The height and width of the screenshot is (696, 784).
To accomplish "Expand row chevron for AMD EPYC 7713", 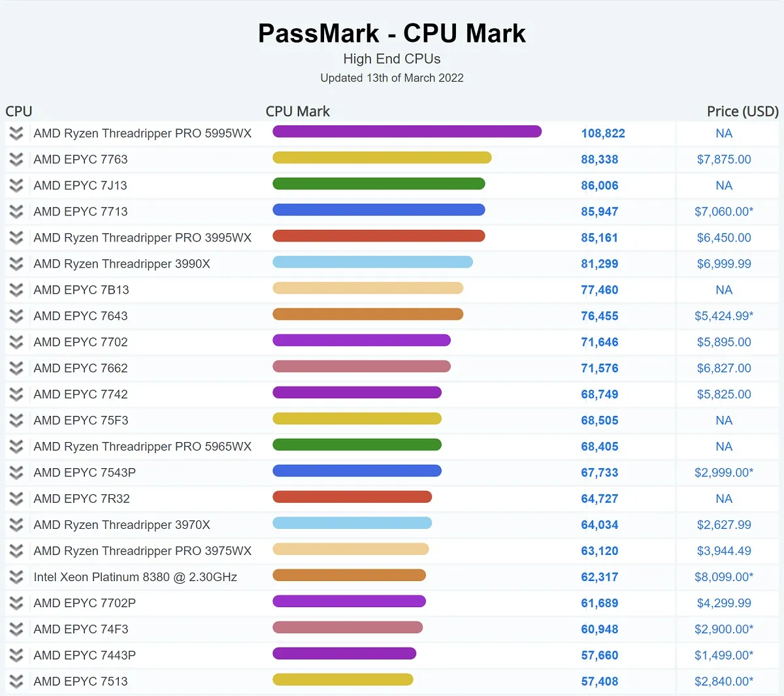I will [16, 212].
